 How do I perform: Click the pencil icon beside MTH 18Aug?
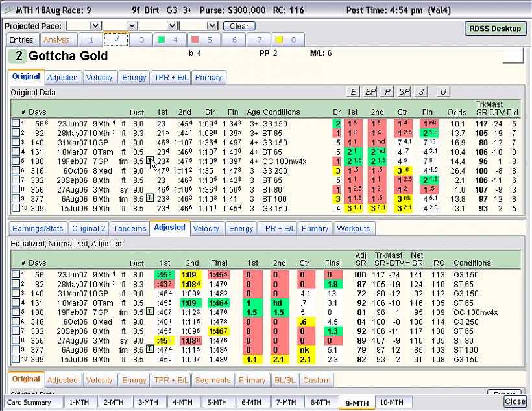click(8, 10)
